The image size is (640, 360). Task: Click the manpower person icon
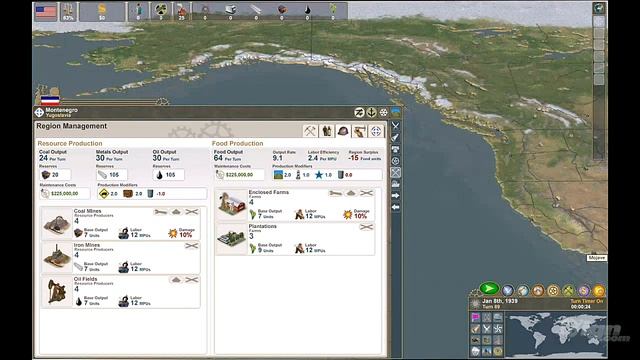point(138,10)
